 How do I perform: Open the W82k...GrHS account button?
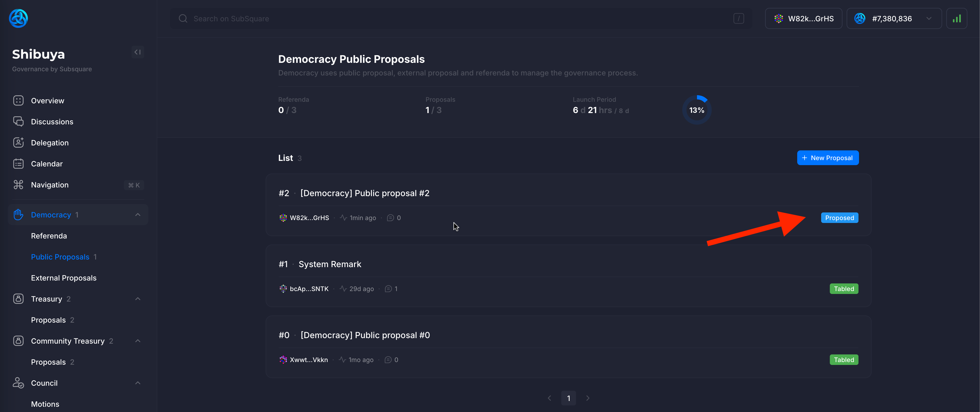coord(803,19)
